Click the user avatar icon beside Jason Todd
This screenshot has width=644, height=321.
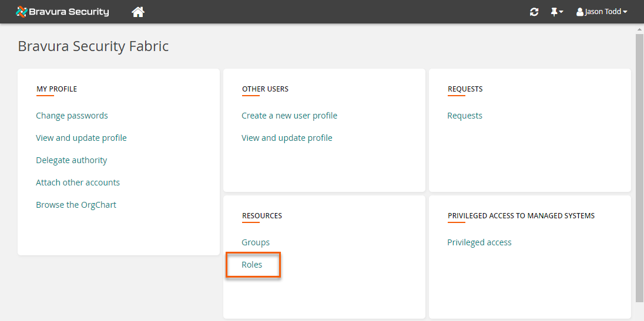(580, 12)
